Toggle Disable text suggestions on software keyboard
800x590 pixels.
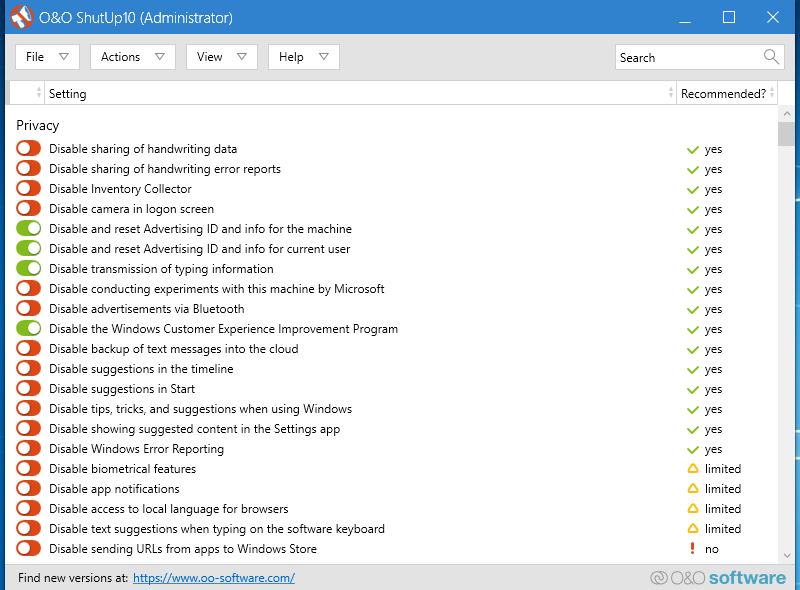click(x=28, y=528)
